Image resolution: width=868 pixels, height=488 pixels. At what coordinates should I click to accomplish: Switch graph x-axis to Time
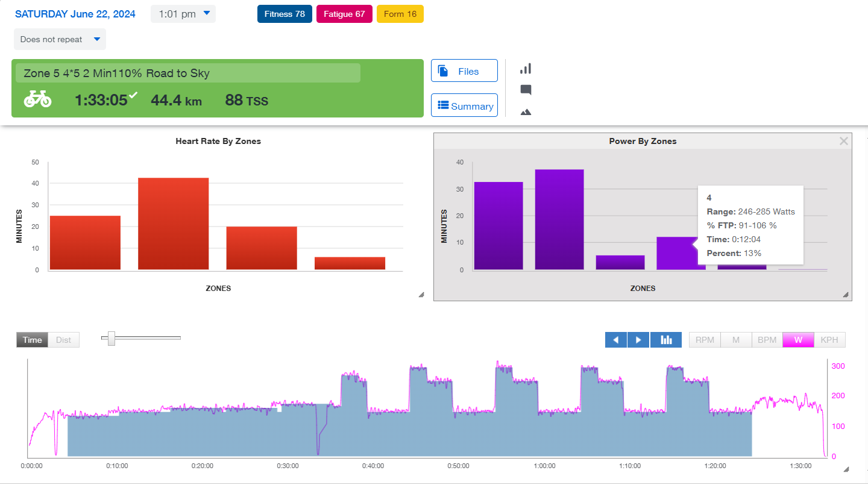tap(32, 340)
